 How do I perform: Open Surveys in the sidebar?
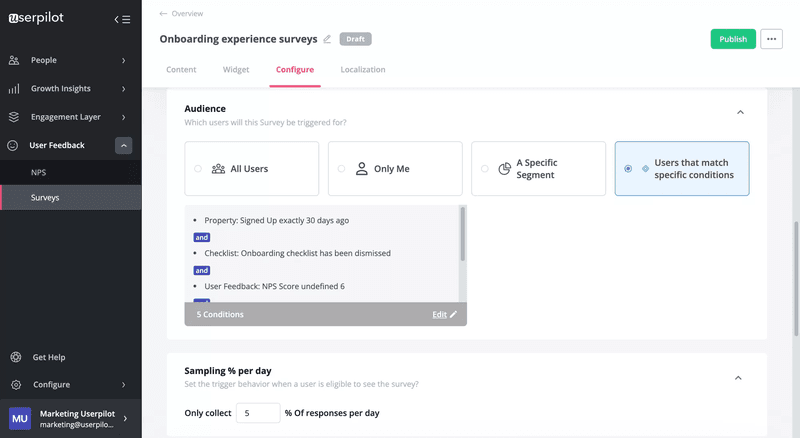click(x=71, y=198)
